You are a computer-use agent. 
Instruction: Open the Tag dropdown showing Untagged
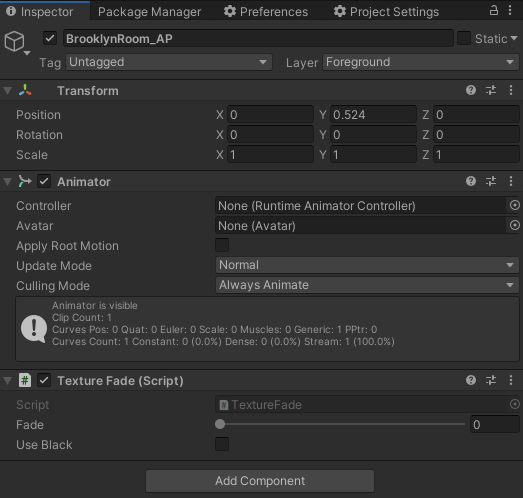coord(169,62)
